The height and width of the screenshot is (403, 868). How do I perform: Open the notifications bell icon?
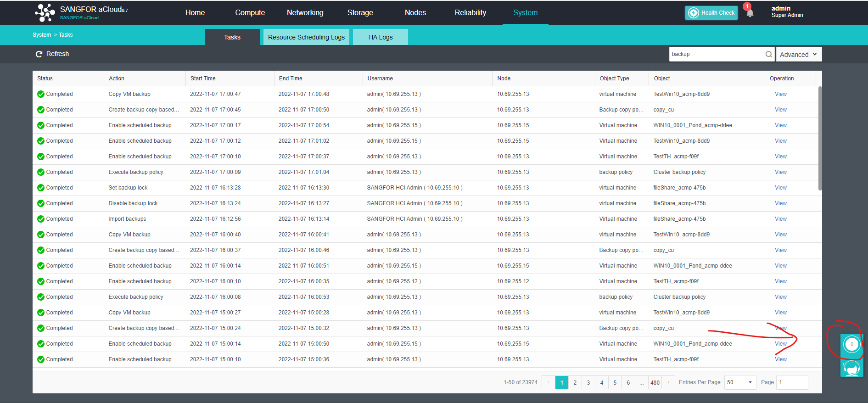click(x=750, y=13)
